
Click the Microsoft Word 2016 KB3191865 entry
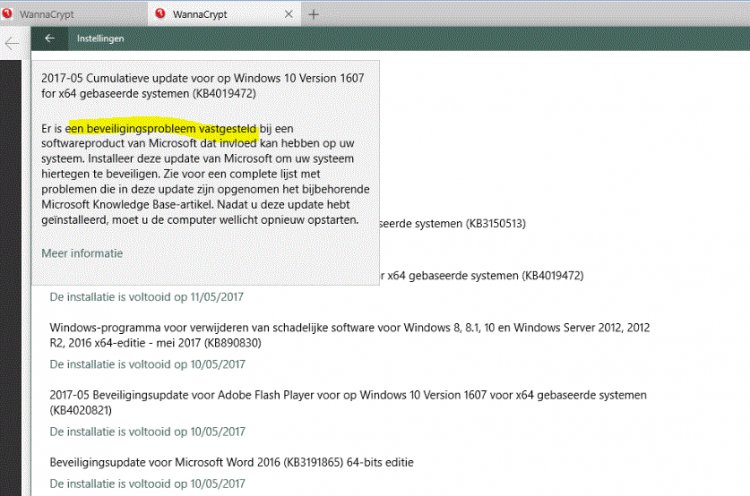pyautogui.click(x=232, y=463)
